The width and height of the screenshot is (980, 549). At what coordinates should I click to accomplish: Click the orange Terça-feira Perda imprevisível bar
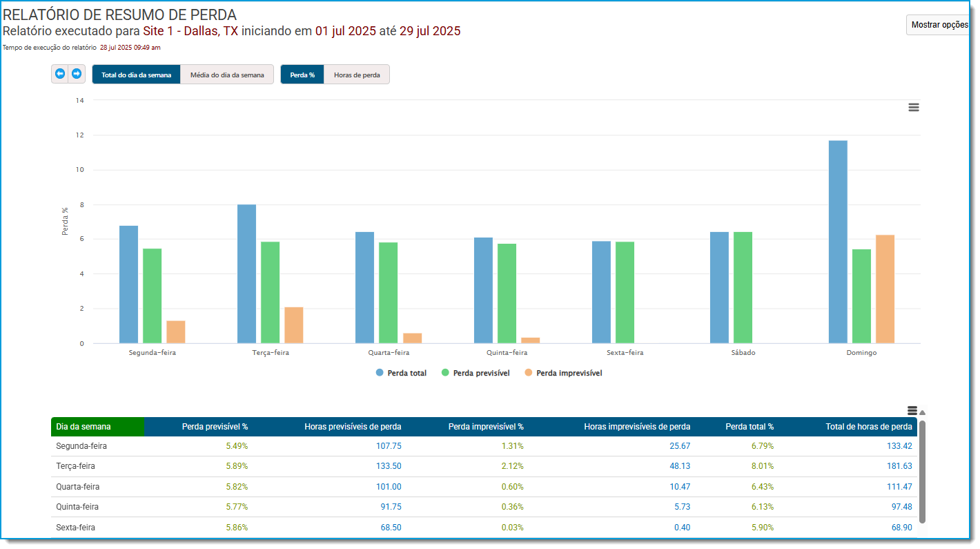[x=293, y=325]
